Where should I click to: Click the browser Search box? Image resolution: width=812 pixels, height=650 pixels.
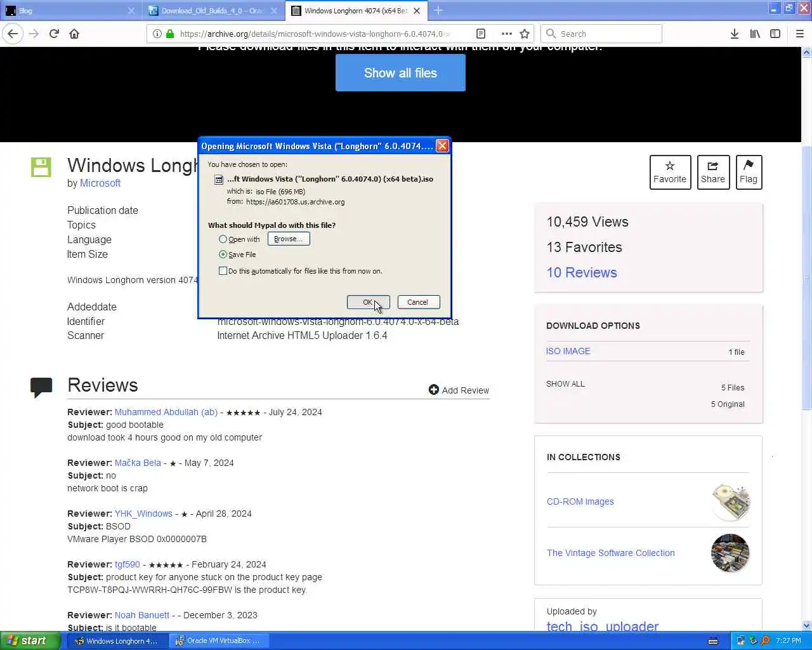[601, 34]
